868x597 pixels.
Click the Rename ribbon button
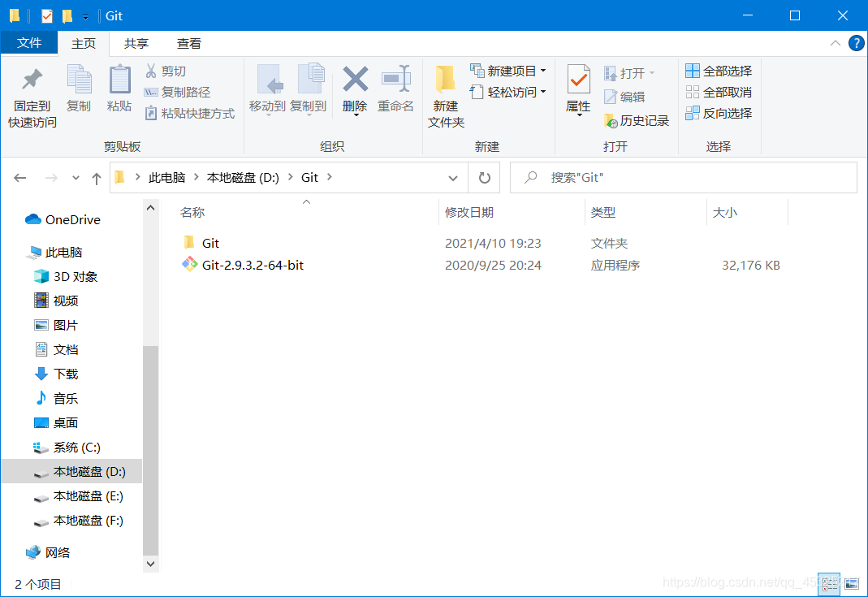click(395, 89)
